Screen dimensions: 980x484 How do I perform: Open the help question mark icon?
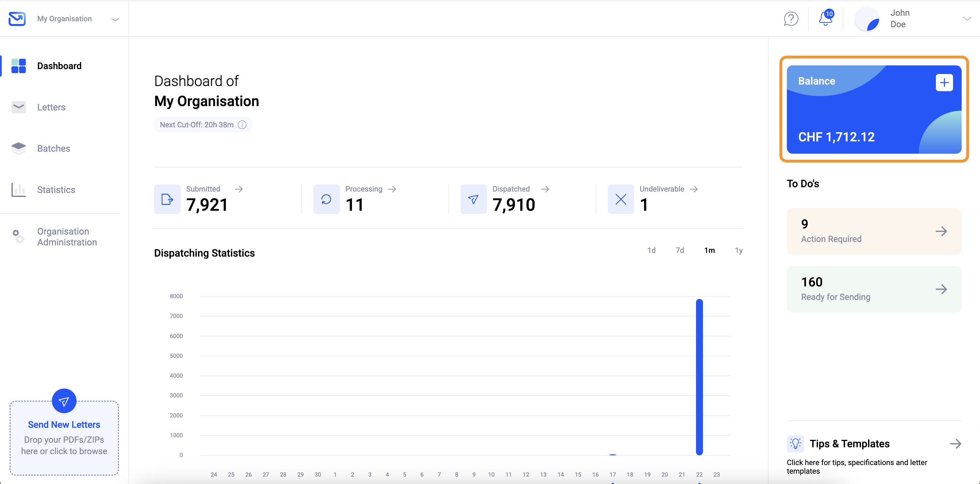click(791, 19)
